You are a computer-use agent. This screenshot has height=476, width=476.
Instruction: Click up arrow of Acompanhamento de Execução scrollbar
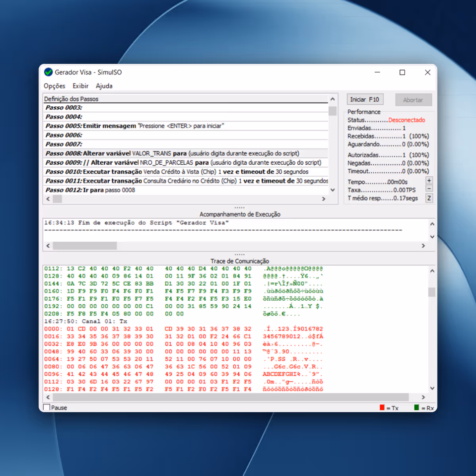tap(432, 224)
